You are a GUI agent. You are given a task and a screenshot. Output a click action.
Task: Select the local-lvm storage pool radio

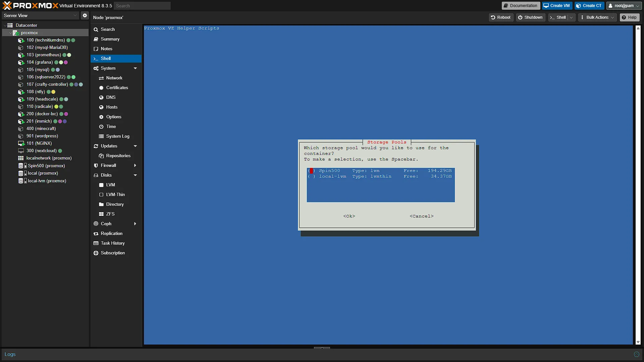(311, 177)
